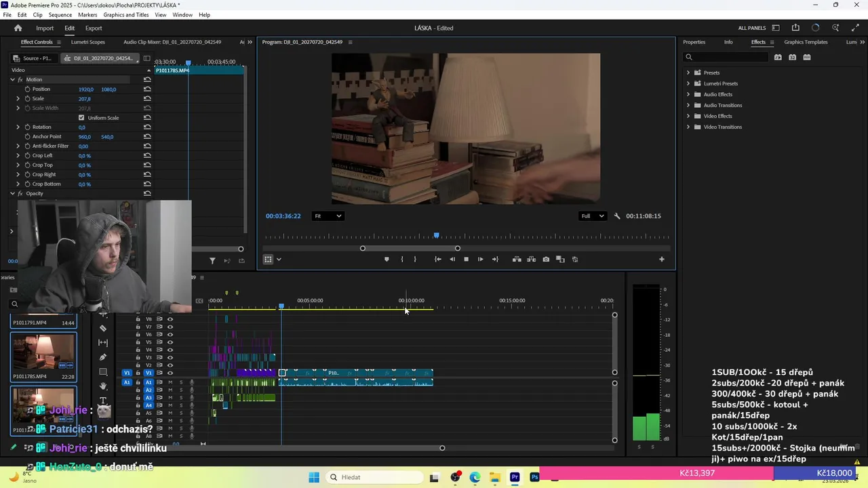The height and width of the screenshot is (488, 868).
Task: Toggle the closed captions CC track button
Action: [199, 301]
